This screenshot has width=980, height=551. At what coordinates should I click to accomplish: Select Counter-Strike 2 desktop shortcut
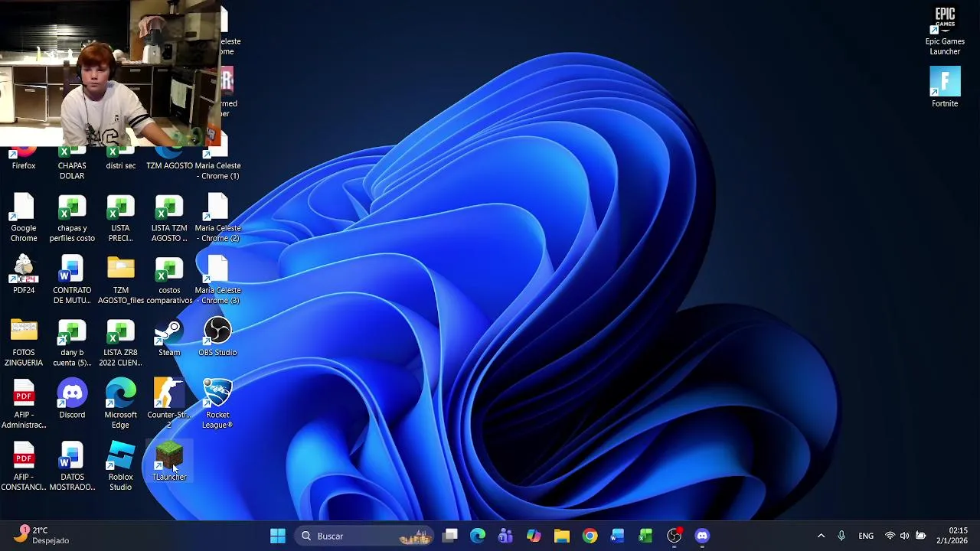169,403
